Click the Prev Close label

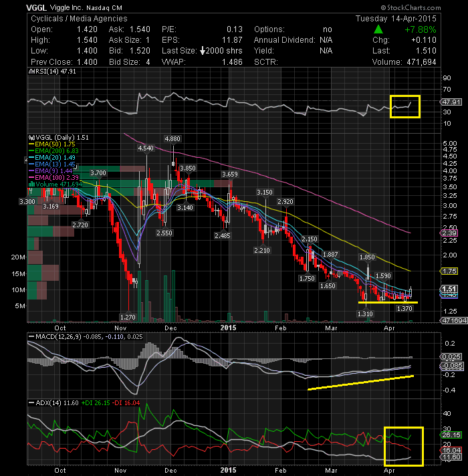coord(51,62)
